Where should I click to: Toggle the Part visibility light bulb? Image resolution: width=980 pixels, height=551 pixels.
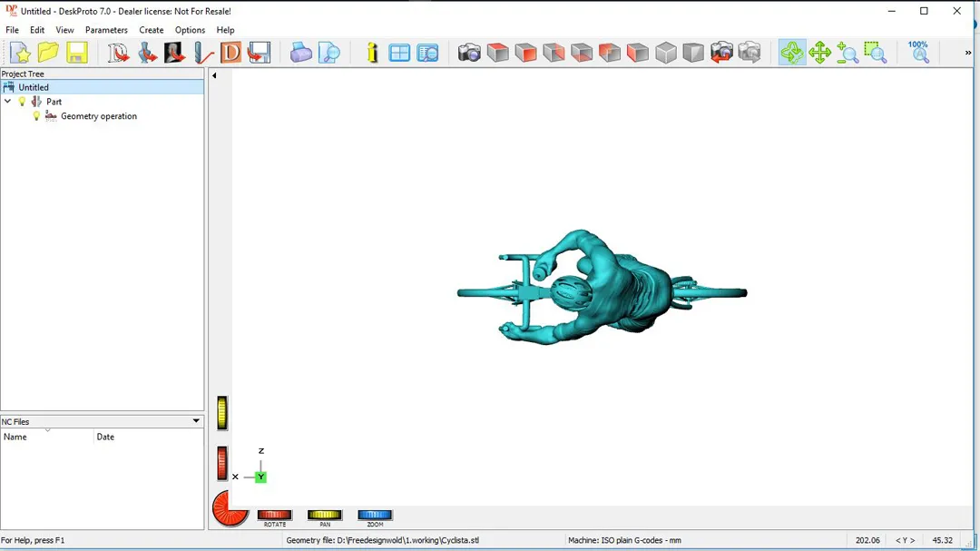23,102
